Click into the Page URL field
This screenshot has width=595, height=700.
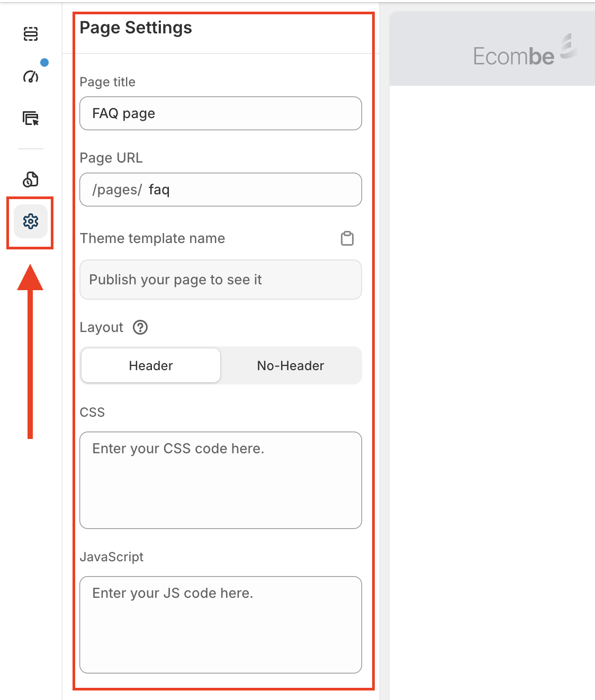(254, 190)
